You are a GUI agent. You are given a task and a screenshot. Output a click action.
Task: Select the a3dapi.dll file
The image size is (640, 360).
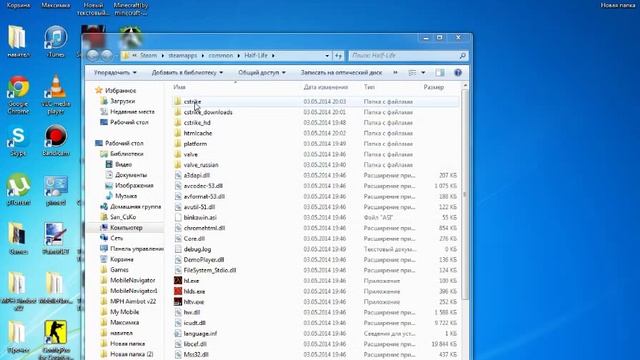[x=196, y=176]
